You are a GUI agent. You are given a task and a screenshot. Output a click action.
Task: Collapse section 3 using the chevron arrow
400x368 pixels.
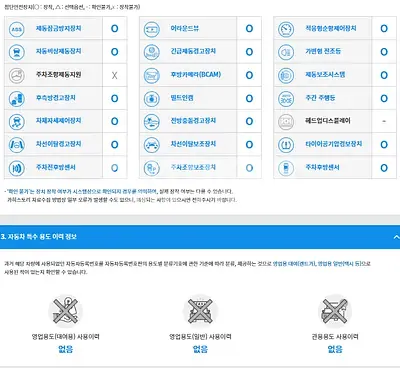[396, 237]
